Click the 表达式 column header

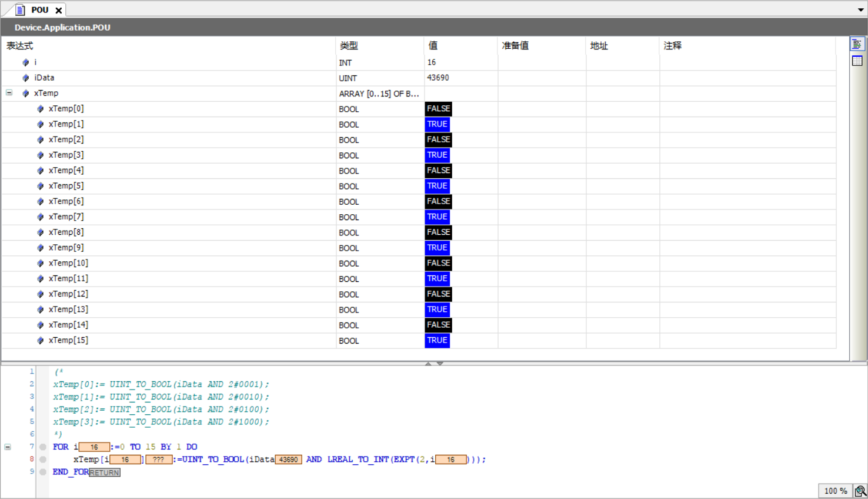point(169,45)
